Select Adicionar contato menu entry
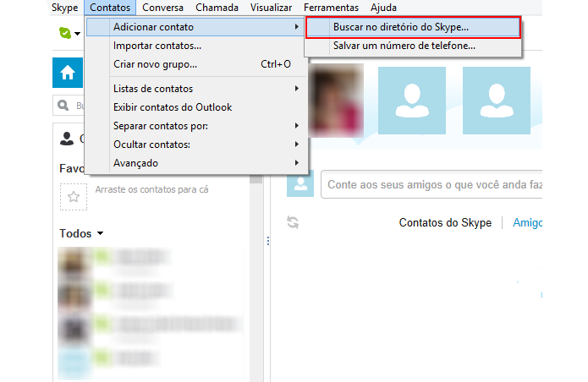This screenshot has height=382, width=588. [x=195, y=27]
